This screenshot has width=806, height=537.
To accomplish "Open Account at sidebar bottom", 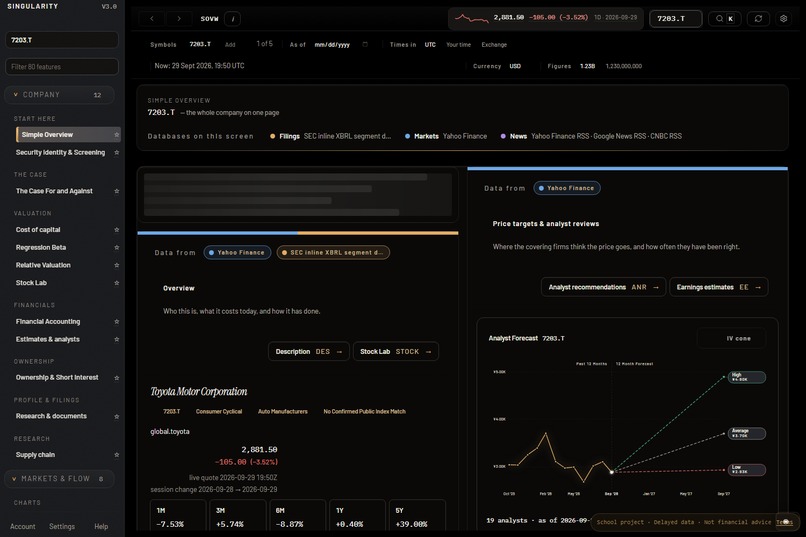I will (x=23, y=527).
